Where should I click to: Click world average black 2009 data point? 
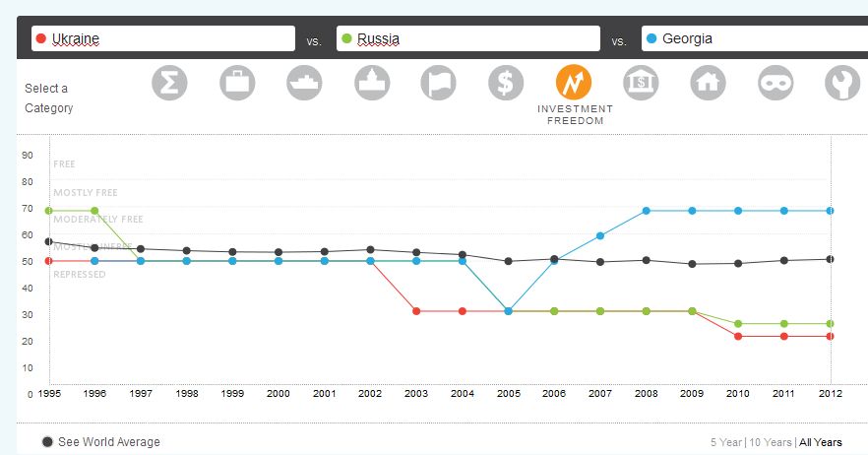[692, 264]
